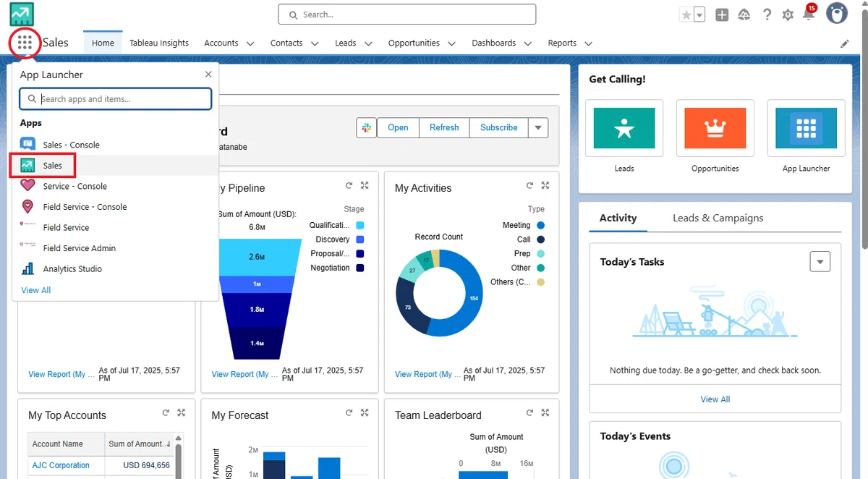Expand the Team Leaderboard chart
This screenshot has height=479, width=868.
pos(548,413)
